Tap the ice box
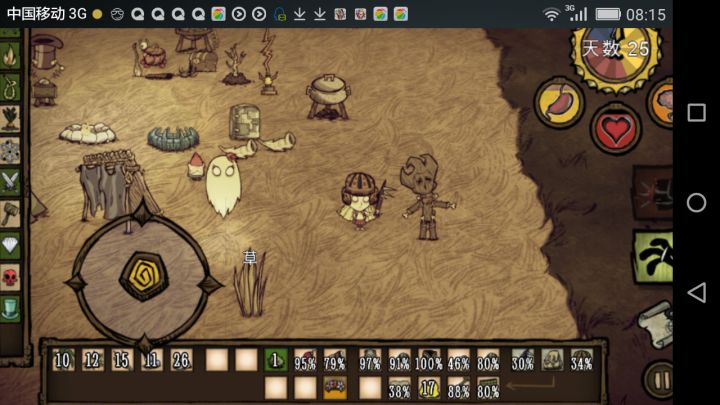Screen dimensions: 720x405 coord(244,122)
